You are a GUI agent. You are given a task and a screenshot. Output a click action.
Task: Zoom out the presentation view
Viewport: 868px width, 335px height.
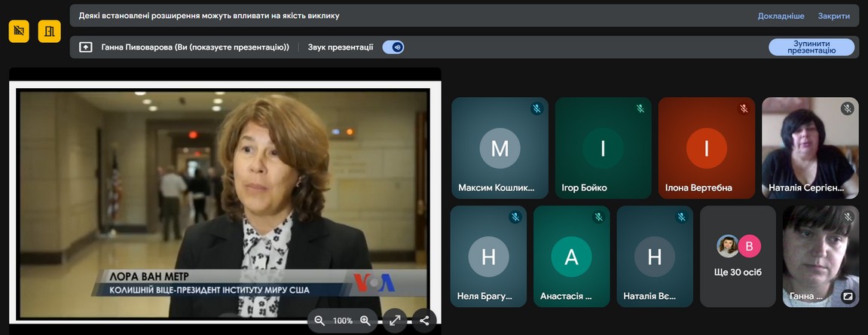(319, 321)
